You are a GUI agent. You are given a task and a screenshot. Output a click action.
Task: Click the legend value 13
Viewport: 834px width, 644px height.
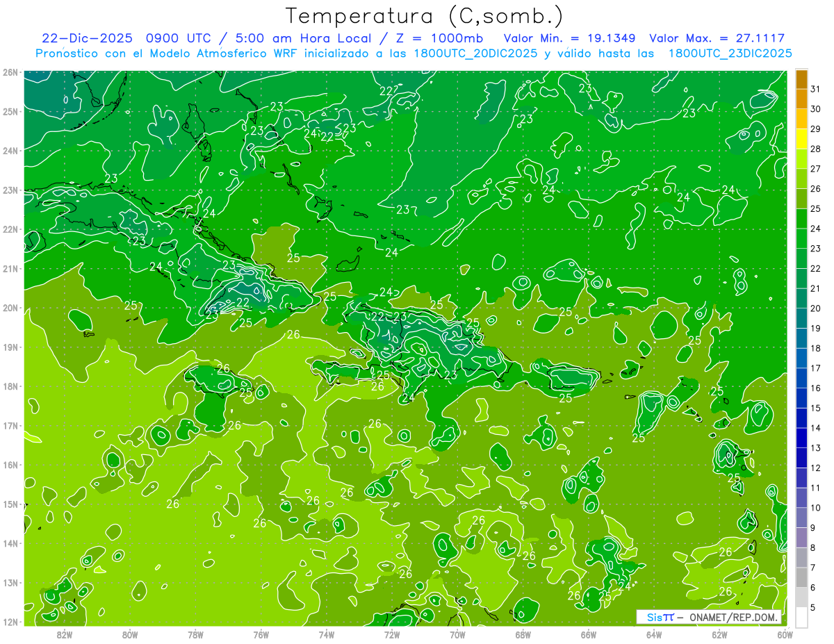coord(816,447)
